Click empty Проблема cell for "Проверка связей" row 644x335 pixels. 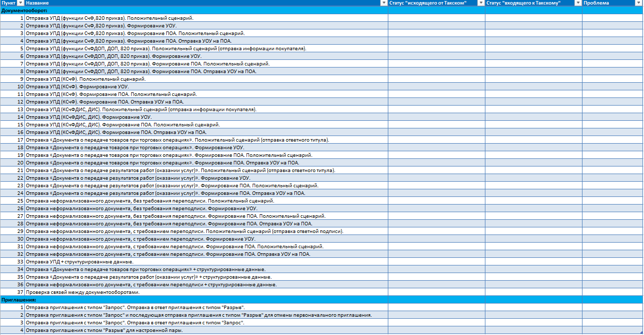(612, 292)
